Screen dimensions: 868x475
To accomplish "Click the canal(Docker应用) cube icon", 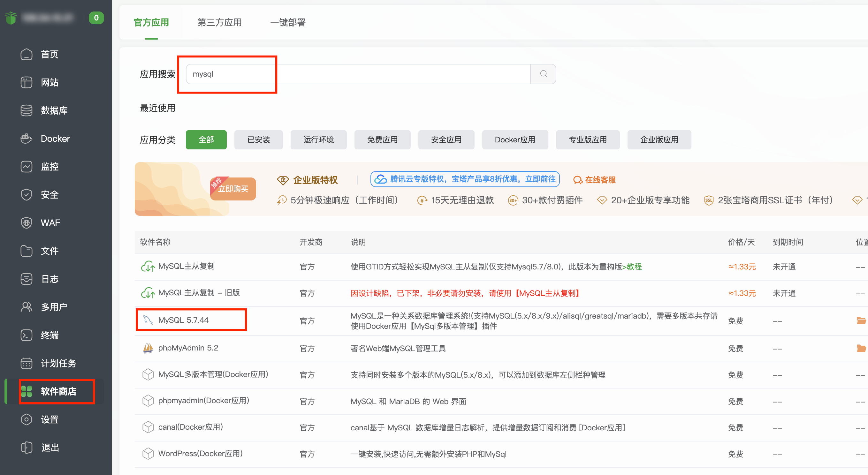I will [x=148, y=427].
